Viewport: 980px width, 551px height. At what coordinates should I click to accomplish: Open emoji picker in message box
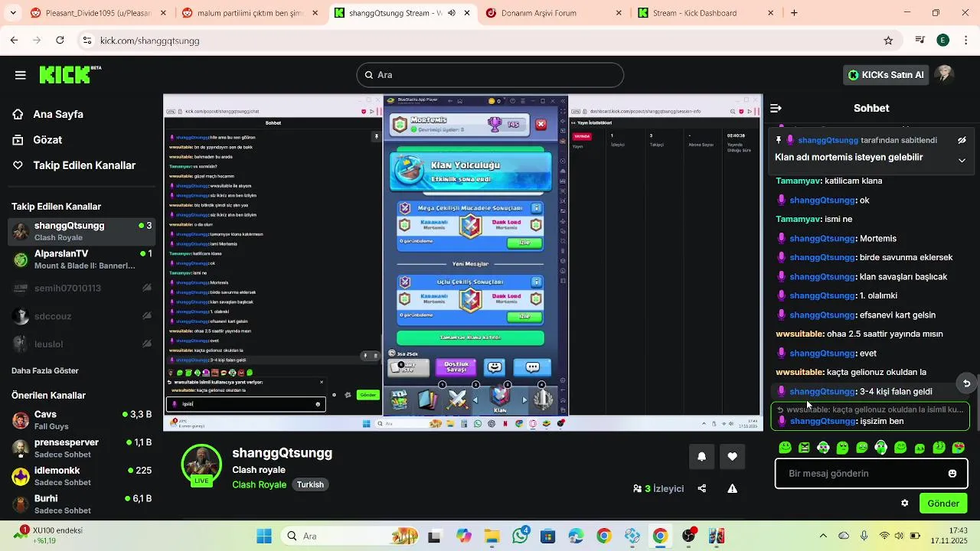tap(952, 474)
